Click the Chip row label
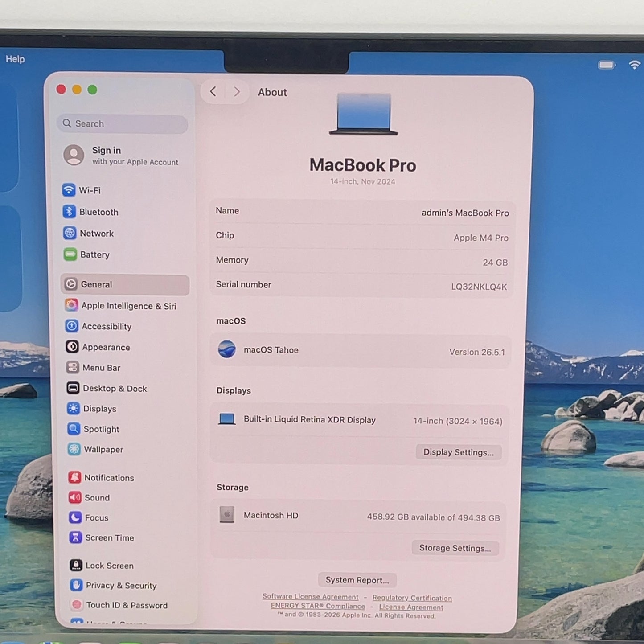 225,235
